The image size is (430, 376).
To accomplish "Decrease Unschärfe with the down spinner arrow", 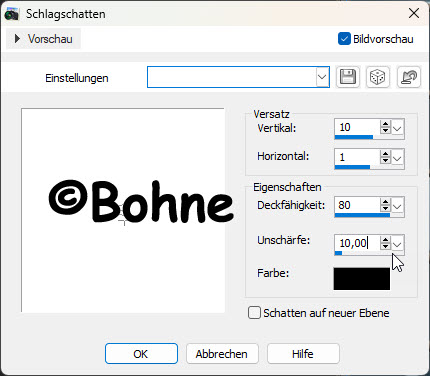I will 385,246.
